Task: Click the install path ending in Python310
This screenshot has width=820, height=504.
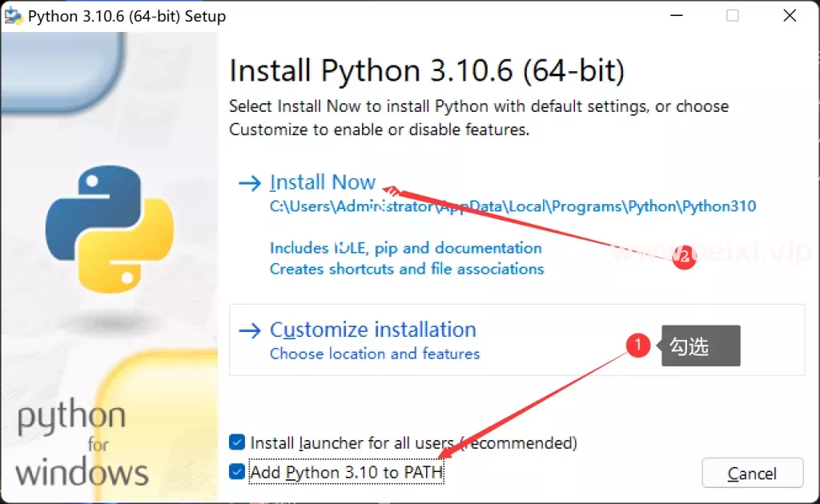Action: [512, 206]
